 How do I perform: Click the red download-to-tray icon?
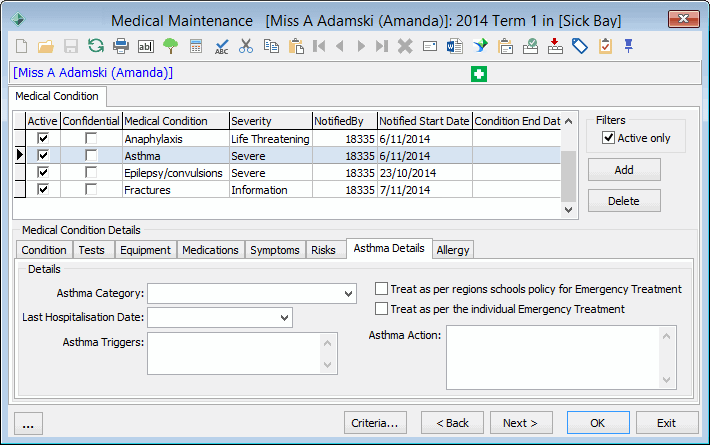[555, 46]
